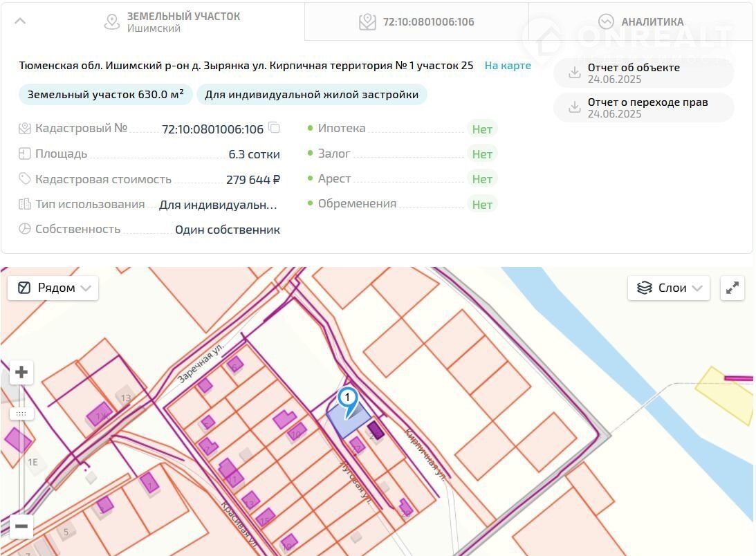Click the Ипотека Нет status badge

click(481, 129)
